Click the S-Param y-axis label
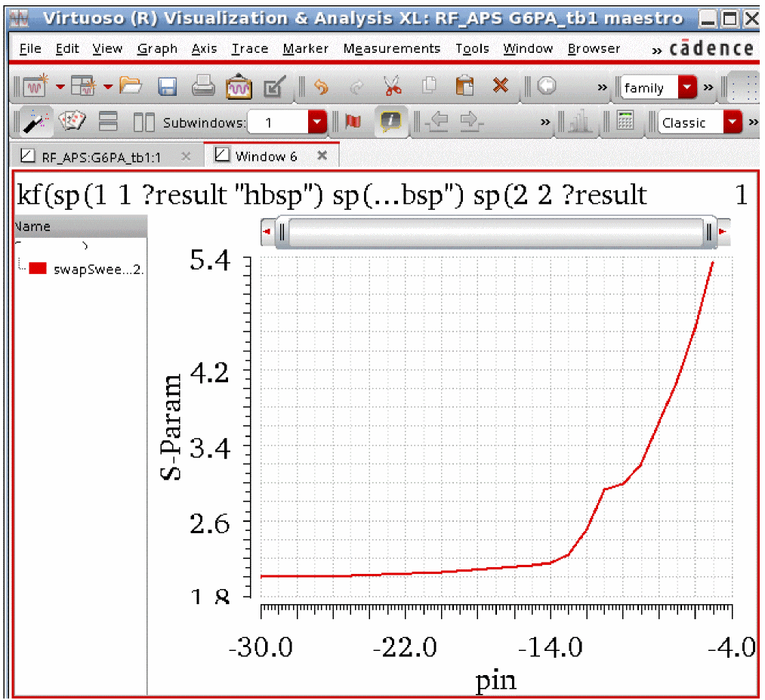The image size is (765, 700). pos(171,428)
